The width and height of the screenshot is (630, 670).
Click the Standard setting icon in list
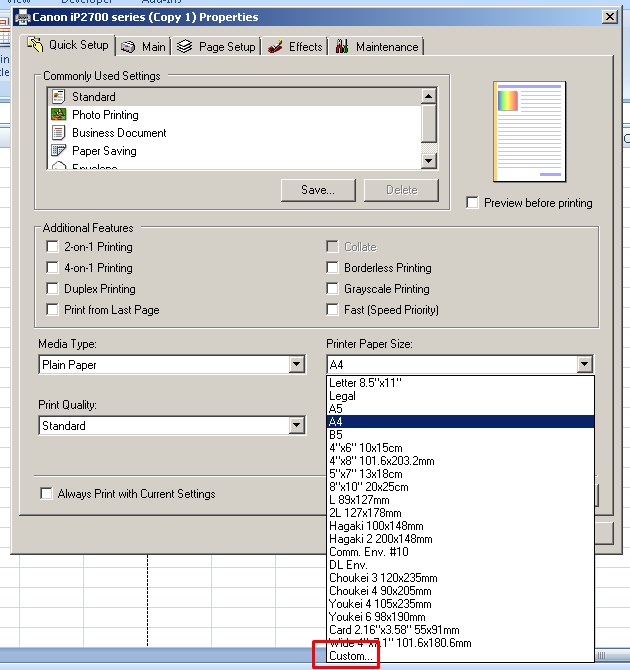click(59, 97)
